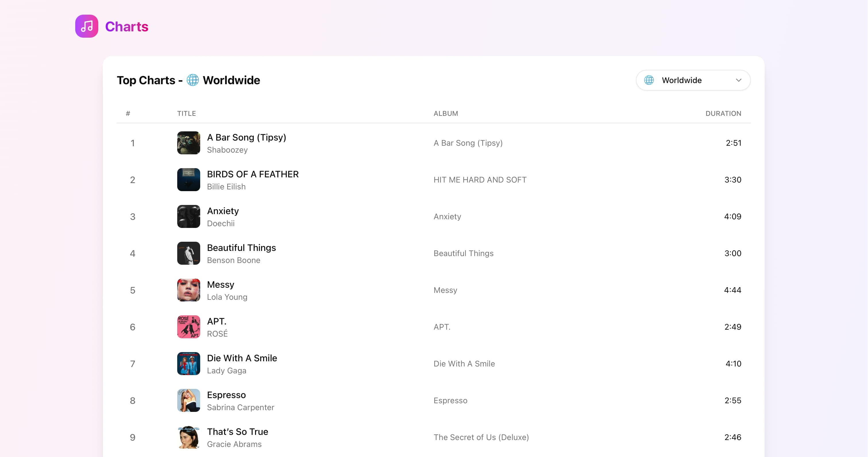Click the DURATION column header
This screenshot has height=457, width=868.
click(x=723, y=113)
